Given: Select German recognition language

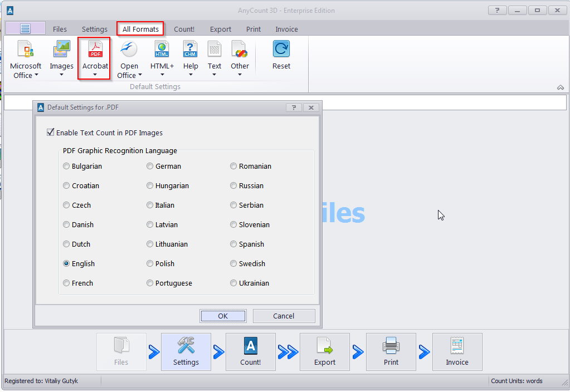Looking at the screenshot, I should click(150, 166).
